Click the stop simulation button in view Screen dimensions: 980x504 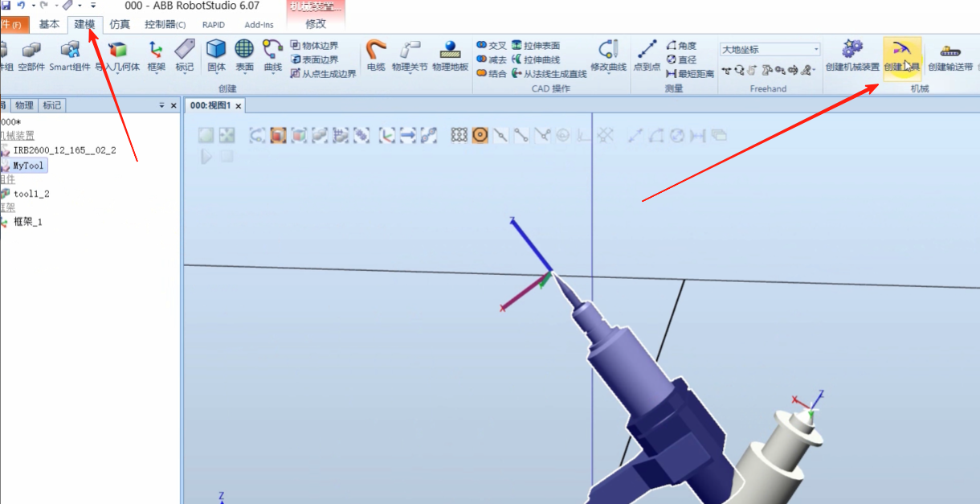(227, 157)
